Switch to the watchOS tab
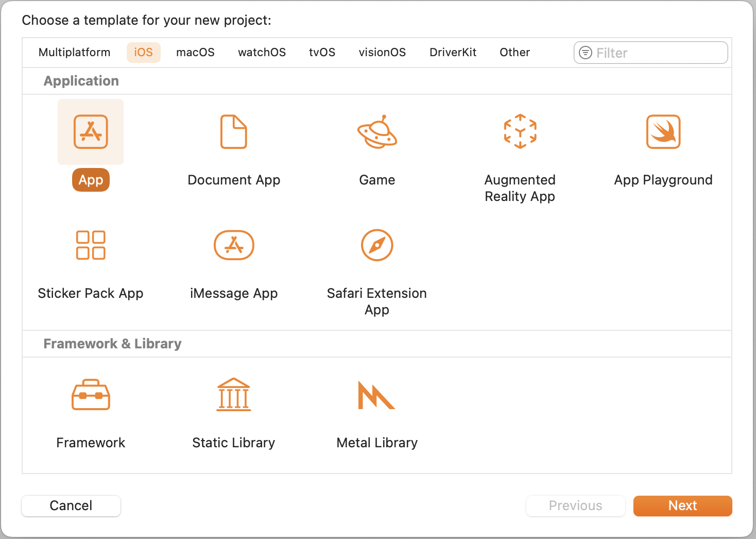Screen dimensions: 756x539 (x=262, y=53)
